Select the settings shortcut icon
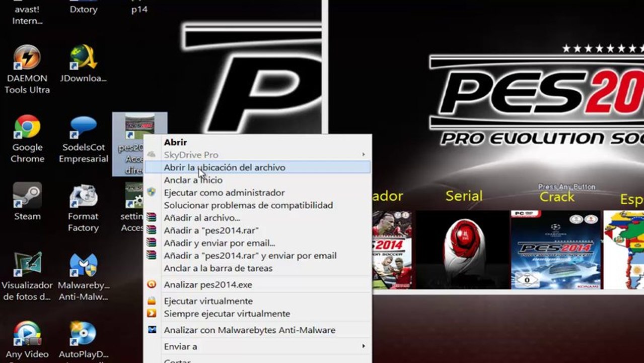Viewport: 644px width, 363px height. point(134,196)
